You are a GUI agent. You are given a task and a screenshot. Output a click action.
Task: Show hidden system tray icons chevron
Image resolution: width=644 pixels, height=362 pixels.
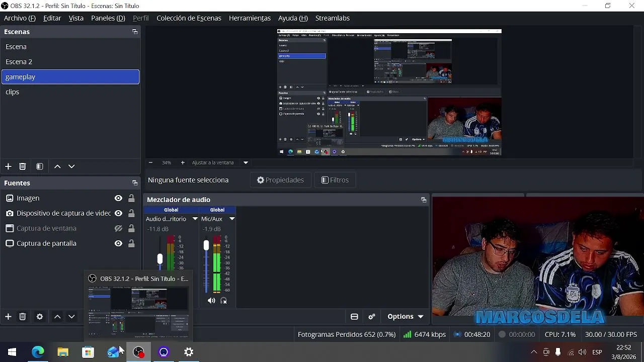point(534,352)
